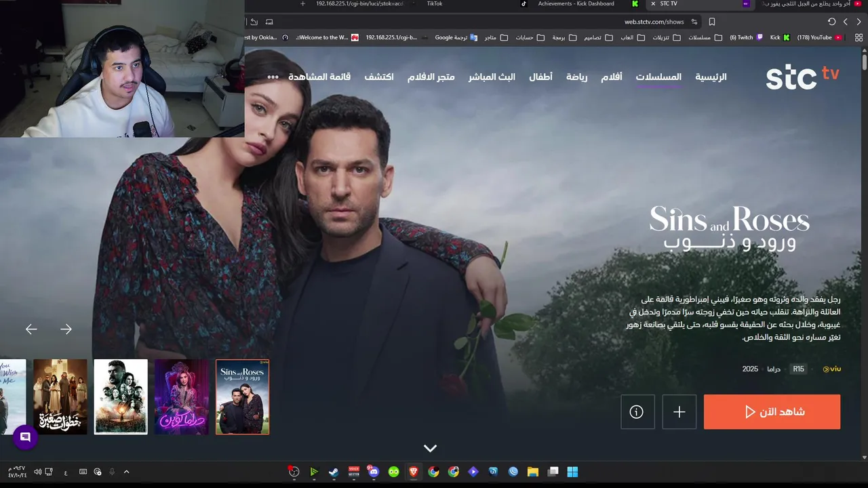Open the تنزيلات bookmarks folder
The height and width of the screenshot is (488, 868).
point(667,37)
